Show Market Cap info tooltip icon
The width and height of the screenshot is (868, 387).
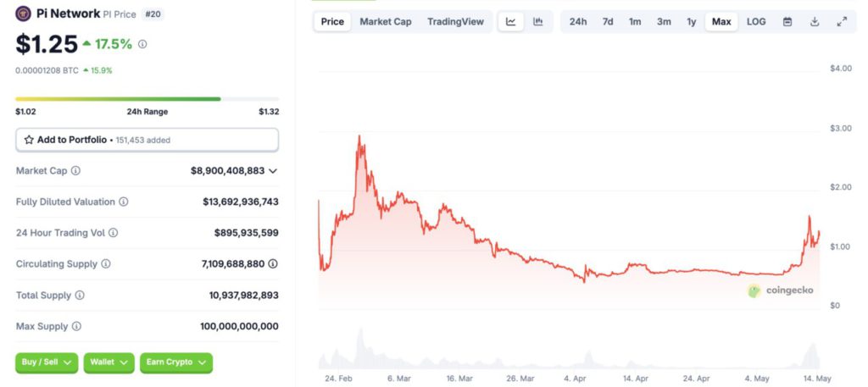click(75, 171)
